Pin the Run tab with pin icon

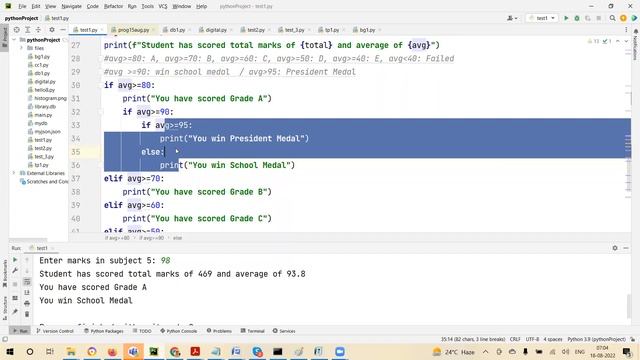(x=15, y=312)
